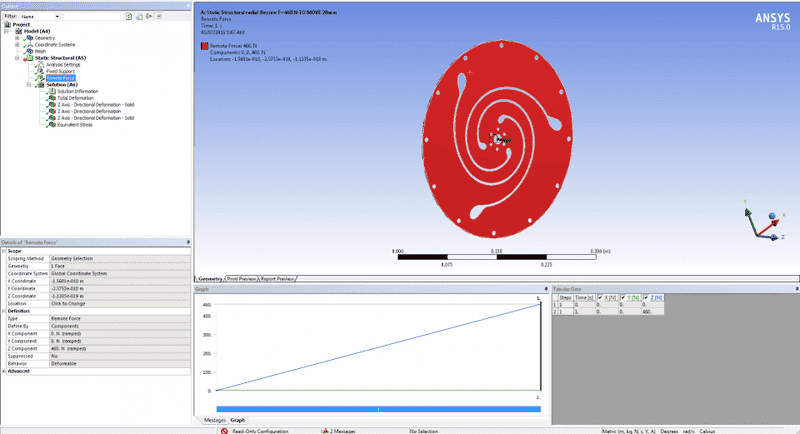Click the Analysis Settings icon
Image resolution: width=800 pixels, height=434 pixels.
point(40,64)
